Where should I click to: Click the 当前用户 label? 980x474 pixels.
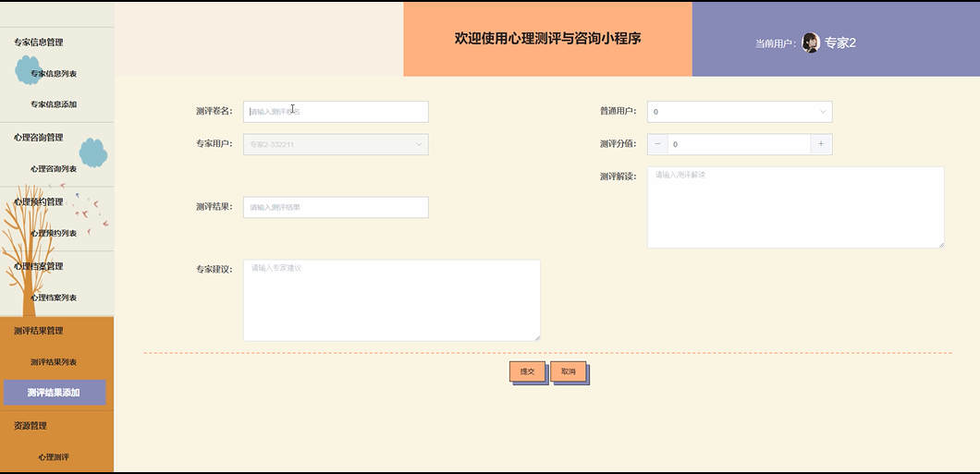776,43
